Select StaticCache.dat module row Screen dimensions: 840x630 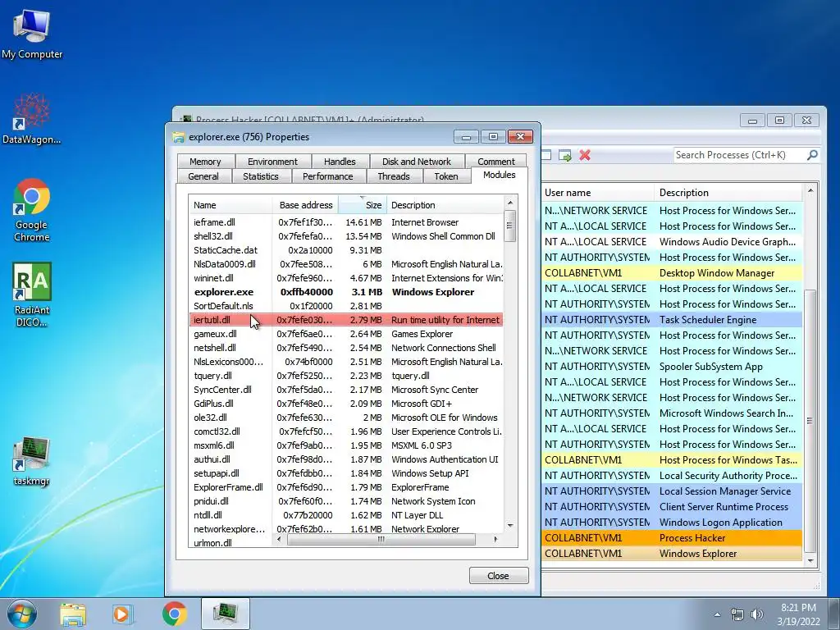click(x=346, y=250)
